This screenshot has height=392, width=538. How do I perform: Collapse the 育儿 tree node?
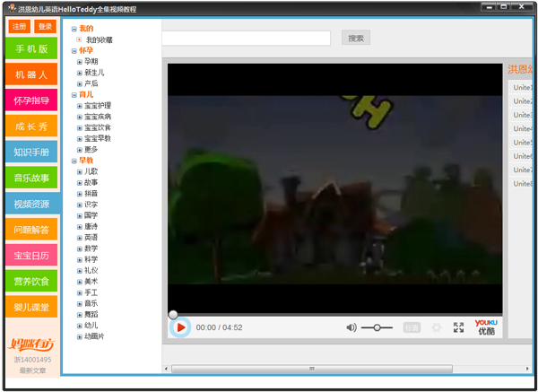click(x=74, y=95)
